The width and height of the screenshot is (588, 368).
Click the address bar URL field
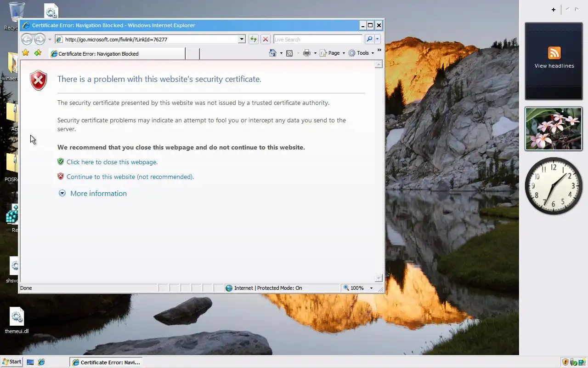pos(150,40)
